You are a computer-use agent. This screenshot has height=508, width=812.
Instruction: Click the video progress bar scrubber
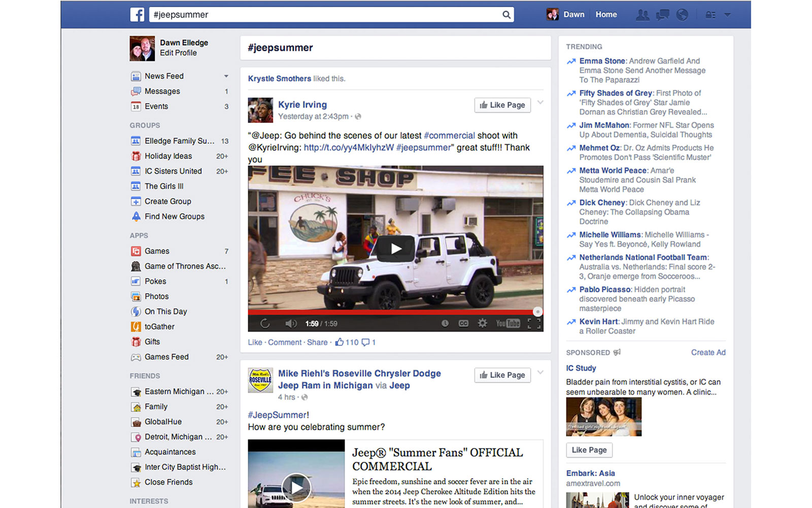(537, 311)
